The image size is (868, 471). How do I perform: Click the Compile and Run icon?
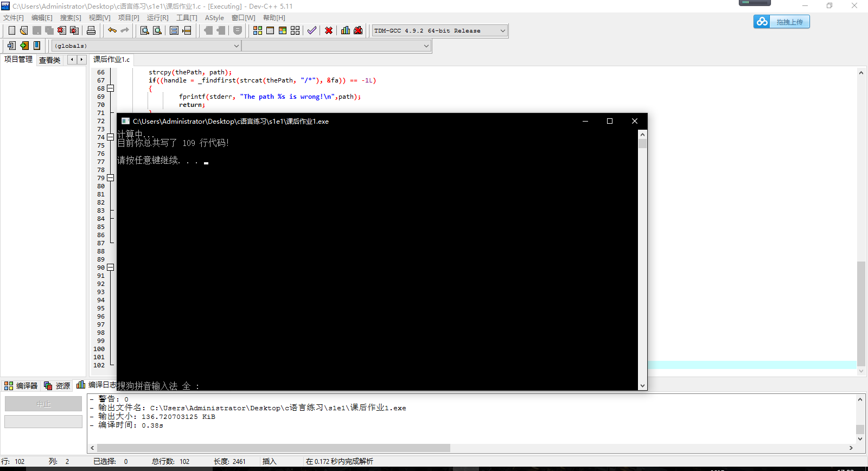point(283,30)
